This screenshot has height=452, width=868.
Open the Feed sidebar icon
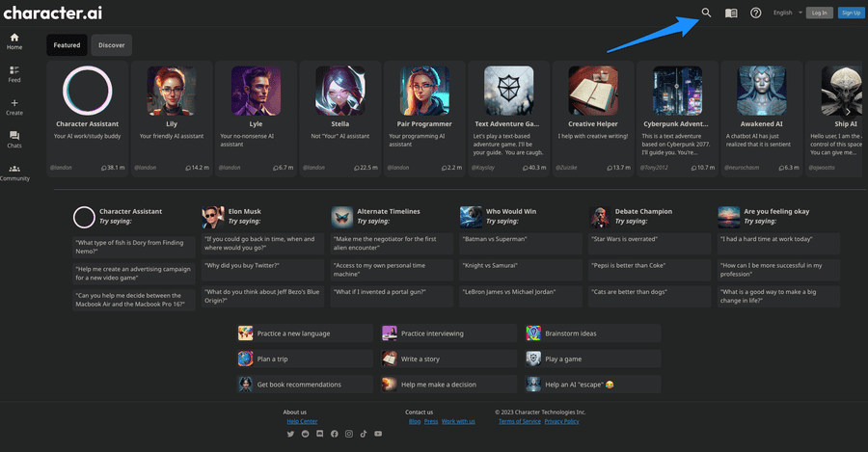click(x=14, y=74)
